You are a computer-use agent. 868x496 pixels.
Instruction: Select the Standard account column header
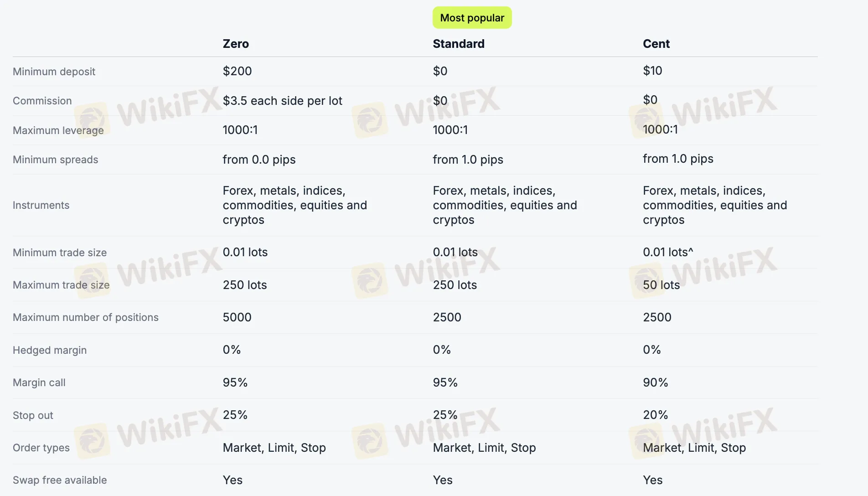pos(458,44)
